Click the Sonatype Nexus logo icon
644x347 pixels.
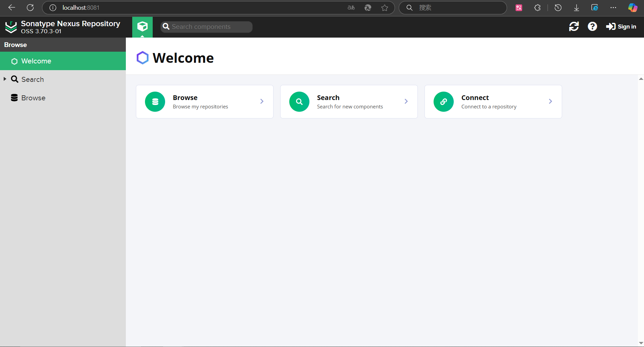(x=11, y=27)
